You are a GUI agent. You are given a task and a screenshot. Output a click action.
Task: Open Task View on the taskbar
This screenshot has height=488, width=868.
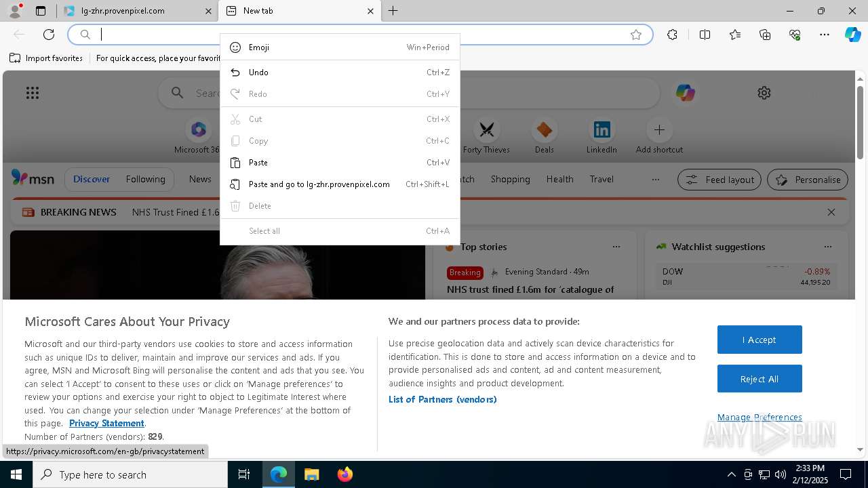pyautogui.click(x=244, y=474)
